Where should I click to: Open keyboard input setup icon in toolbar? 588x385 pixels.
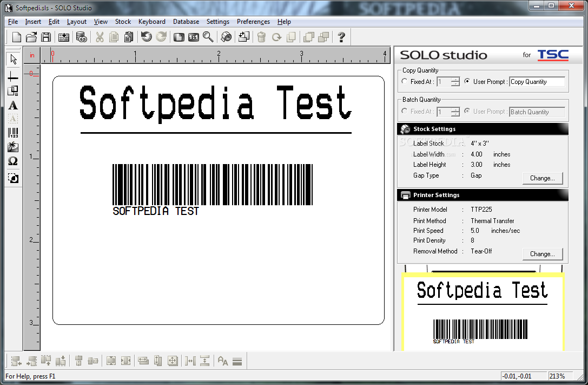(x=64, y=37)
